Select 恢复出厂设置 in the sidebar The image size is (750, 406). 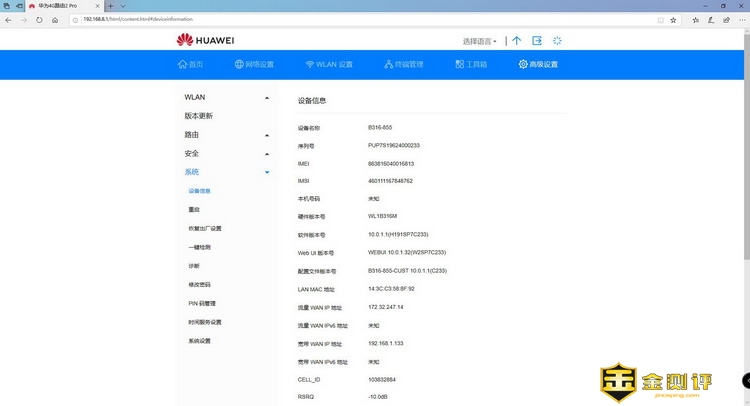205,228
